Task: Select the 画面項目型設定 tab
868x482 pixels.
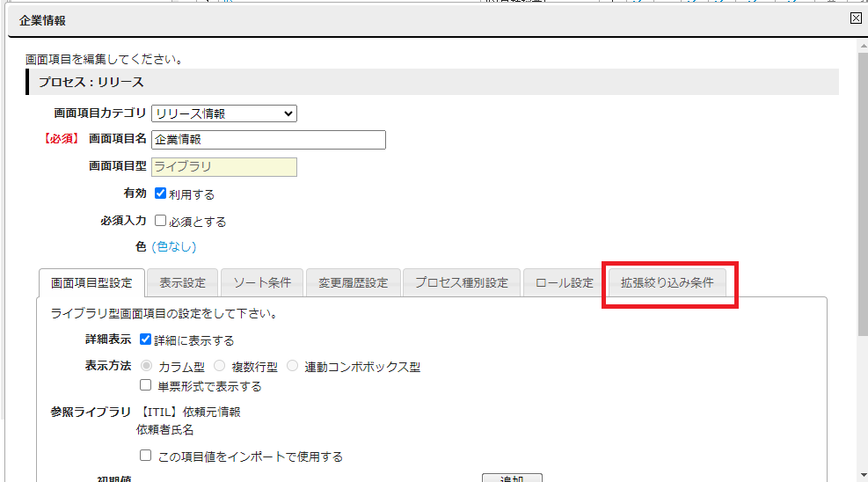Action: coord(91,283)
